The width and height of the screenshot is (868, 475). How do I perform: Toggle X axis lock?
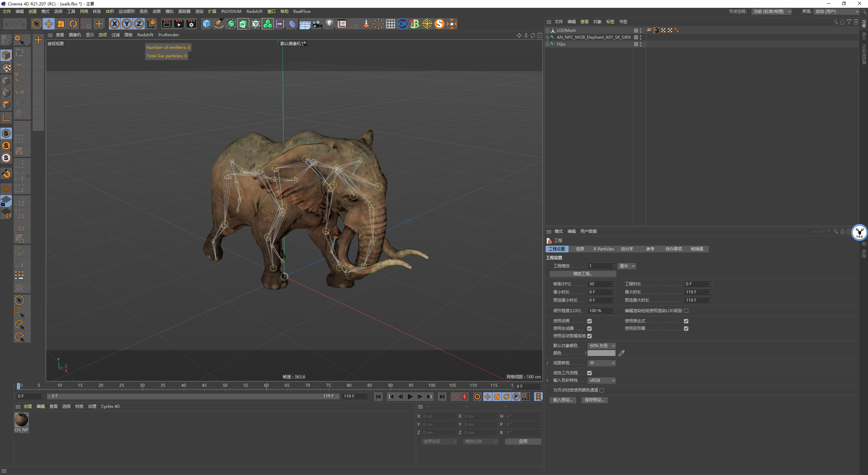pyautogui.click(x=115, y=24)
